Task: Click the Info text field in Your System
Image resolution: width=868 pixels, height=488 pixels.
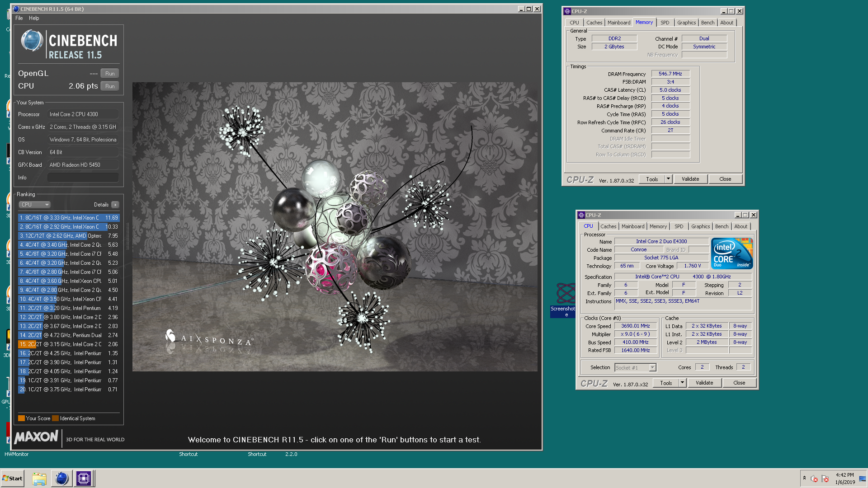Action: (x=83, y=178)
